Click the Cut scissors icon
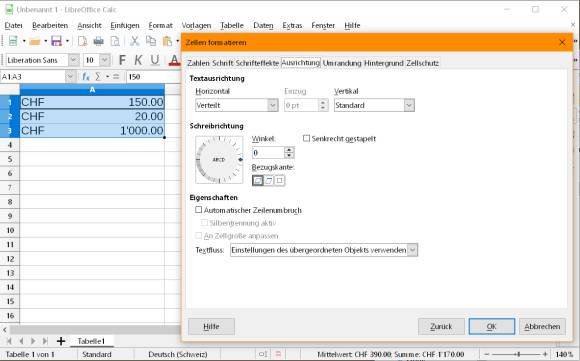 point(135,41)
